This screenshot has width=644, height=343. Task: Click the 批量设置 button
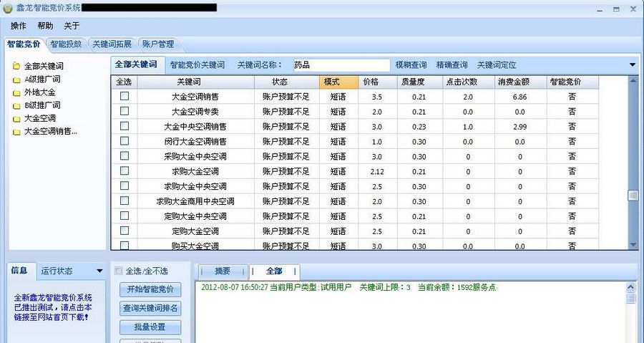coord(150,327)
